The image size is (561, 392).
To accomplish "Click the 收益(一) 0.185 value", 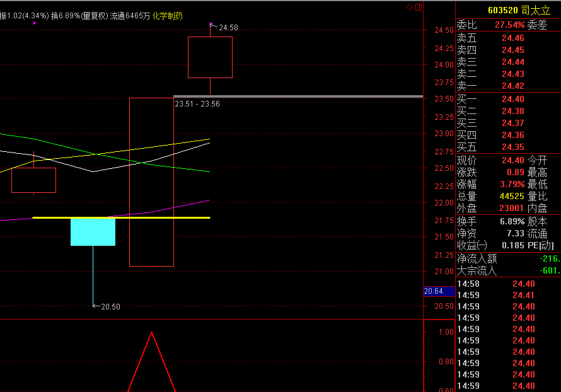I will (513, 245).
